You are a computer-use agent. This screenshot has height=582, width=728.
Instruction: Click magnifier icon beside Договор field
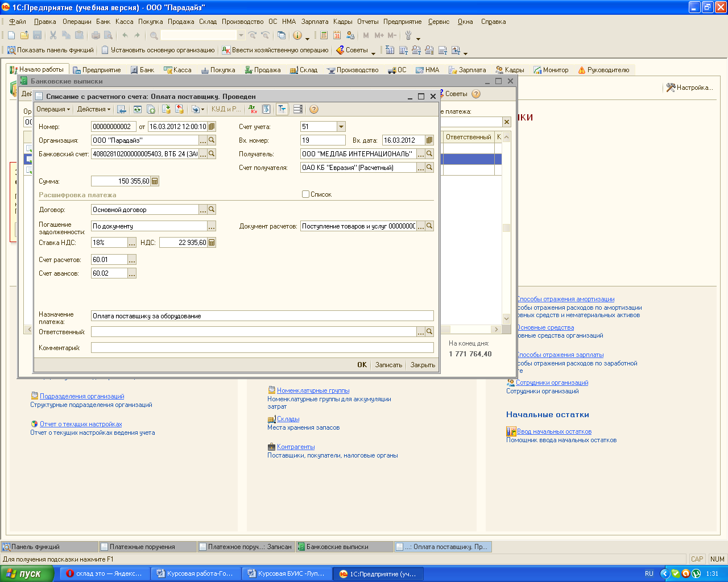tap(212, 210)
